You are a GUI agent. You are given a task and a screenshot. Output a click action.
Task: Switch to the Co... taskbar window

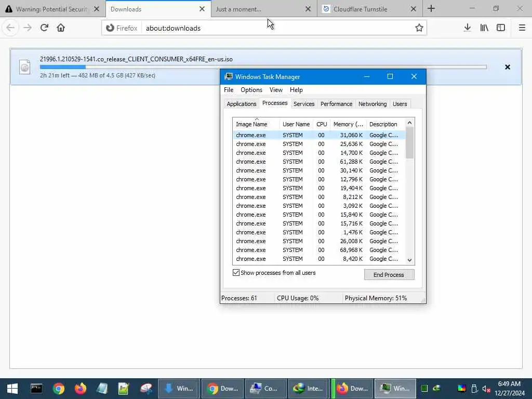[x=265, y=389]
